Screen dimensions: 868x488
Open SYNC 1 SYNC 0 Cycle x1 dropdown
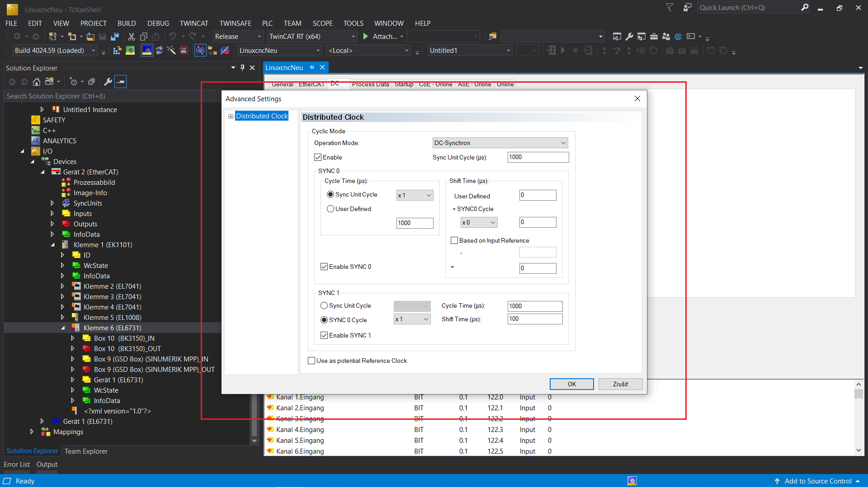[x=412, y=319]
